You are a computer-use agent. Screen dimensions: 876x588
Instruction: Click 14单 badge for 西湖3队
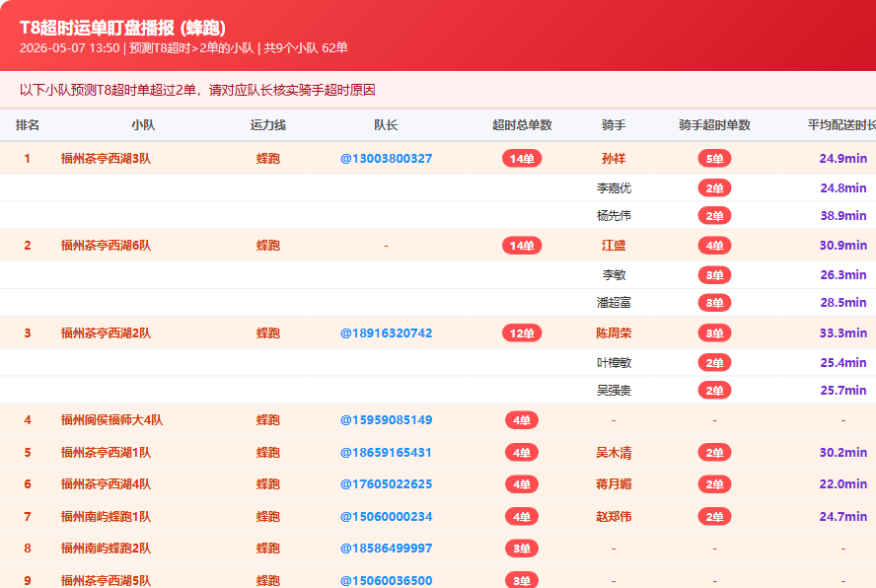[x=522, y=159]
